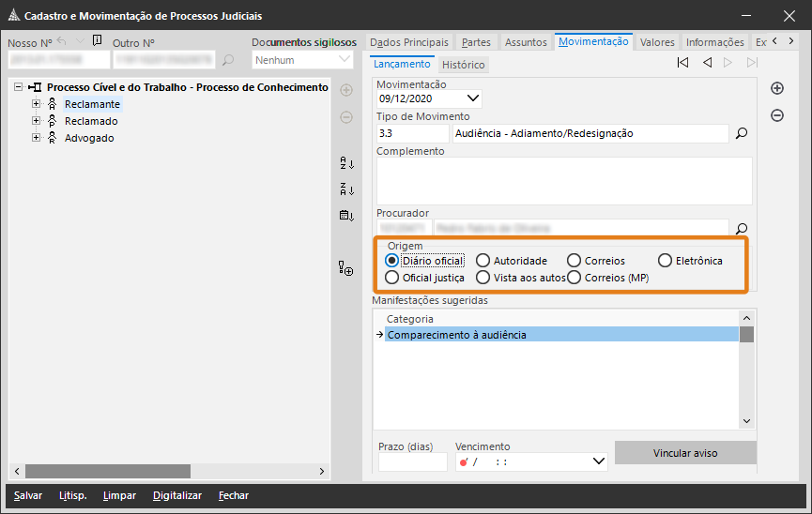Viewport: 812px width, 514px height.
Task: Click Salvar in the bottom bar
Action: (28, 495)
